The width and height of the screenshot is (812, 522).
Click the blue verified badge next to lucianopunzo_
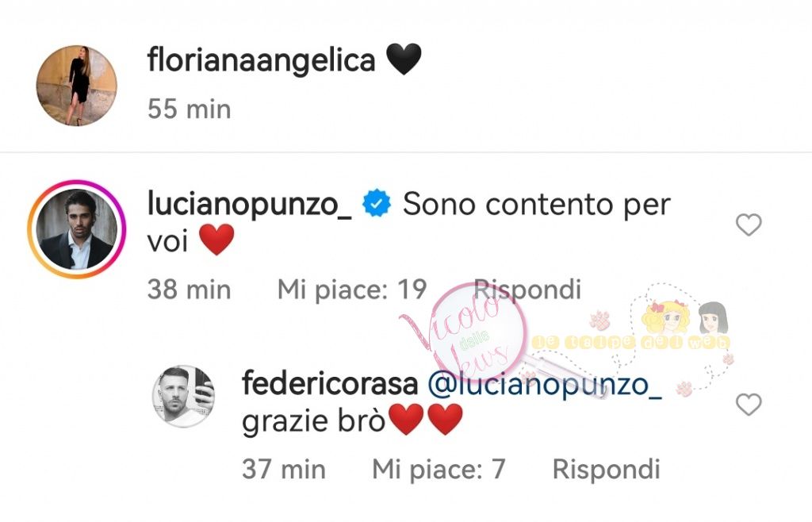[x=377, y=203]
